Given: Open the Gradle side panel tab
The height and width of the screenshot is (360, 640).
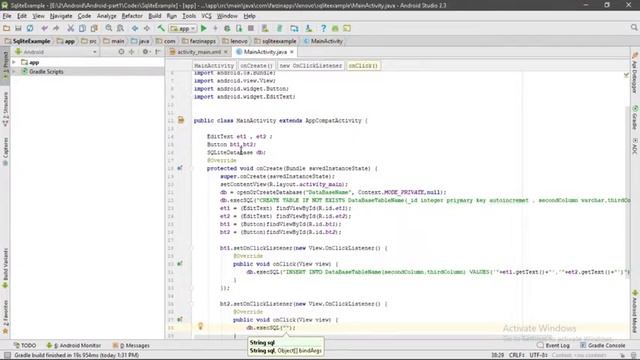Looking at the screenshot, I should pyautogui.click(x=635, y=118).
